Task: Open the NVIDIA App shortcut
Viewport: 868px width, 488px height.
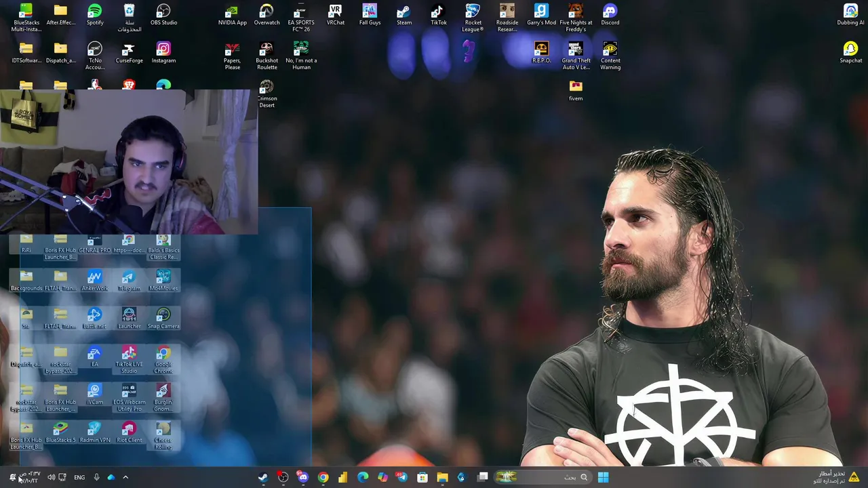Action: click(x=232, y=15)
